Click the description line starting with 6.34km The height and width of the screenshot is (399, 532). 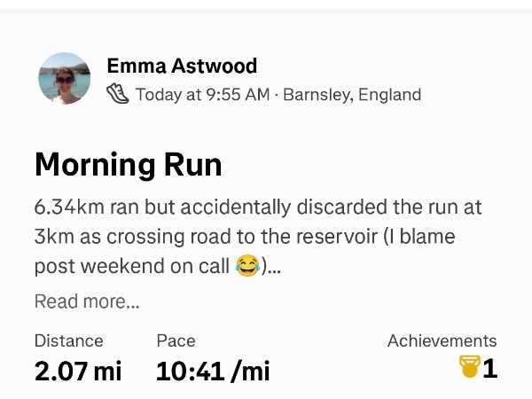(257, 207)
